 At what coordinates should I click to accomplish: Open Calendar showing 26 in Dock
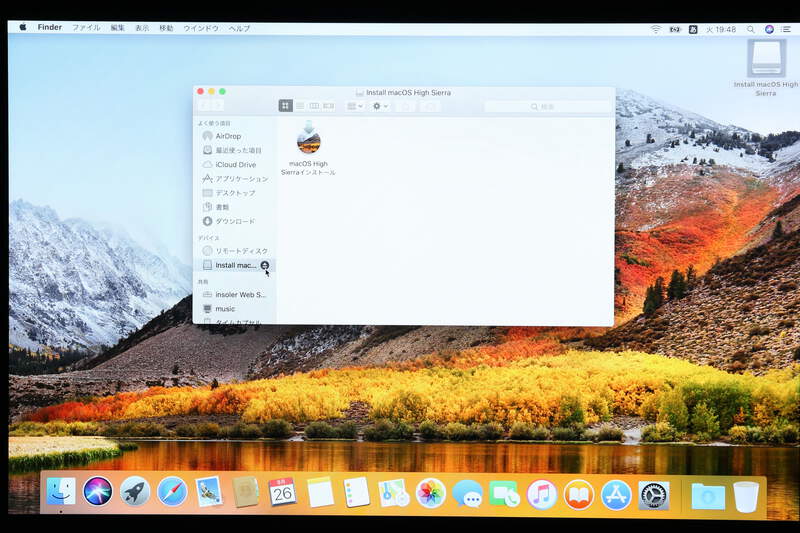[282, 492]
